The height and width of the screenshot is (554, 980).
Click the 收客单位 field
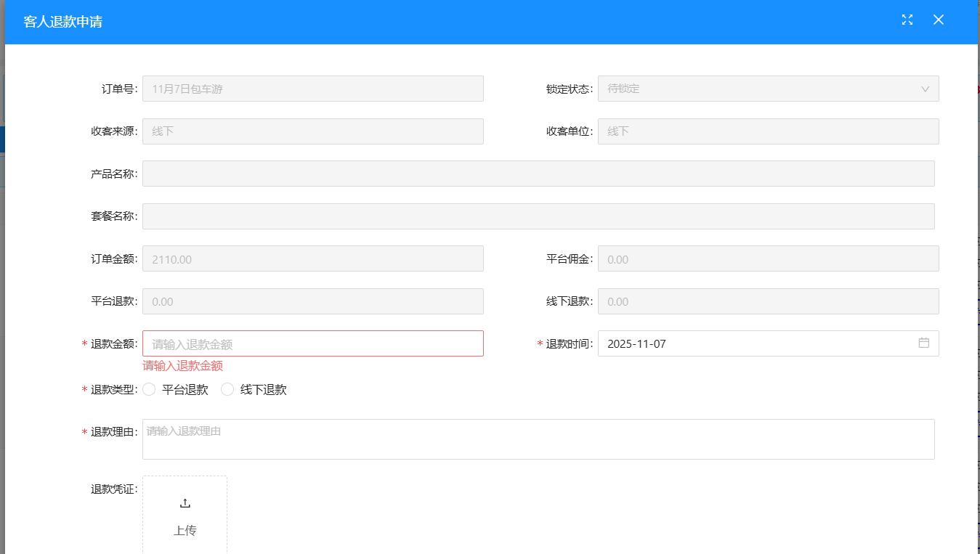point(768,131)
